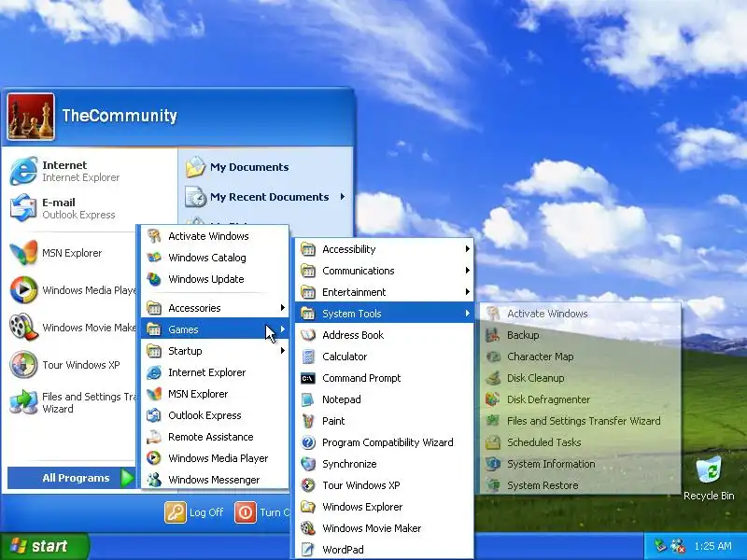Image resolution: width=747 pixels, height=560 pixels.
Task: Select Tour Windows XP in Accessories
Action: coord(385,485)
